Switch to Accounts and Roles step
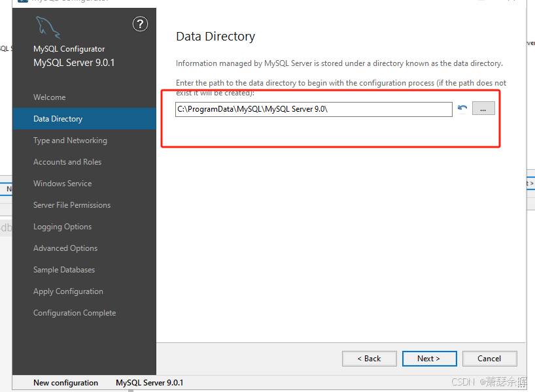This screenshot has width=535, height=392. point(67,162)
